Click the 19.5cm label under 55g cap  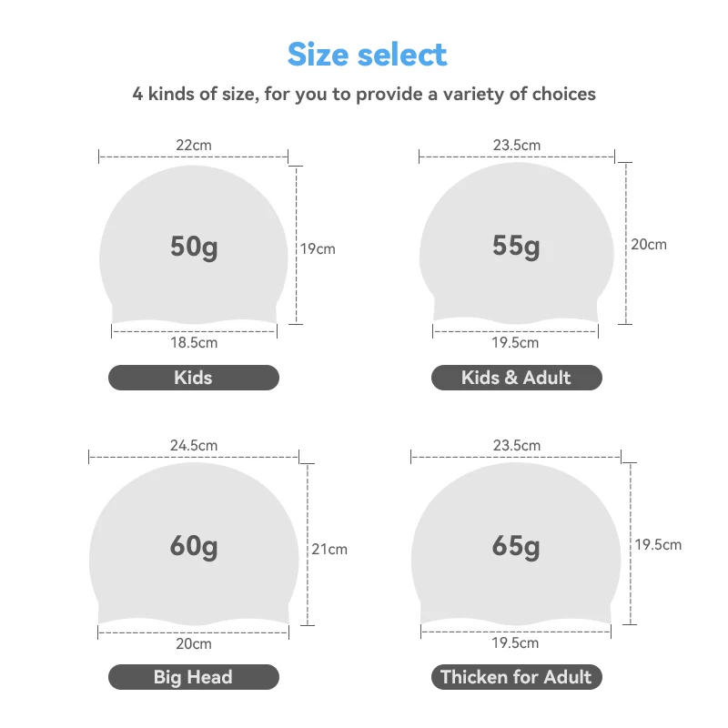[515, 343]
